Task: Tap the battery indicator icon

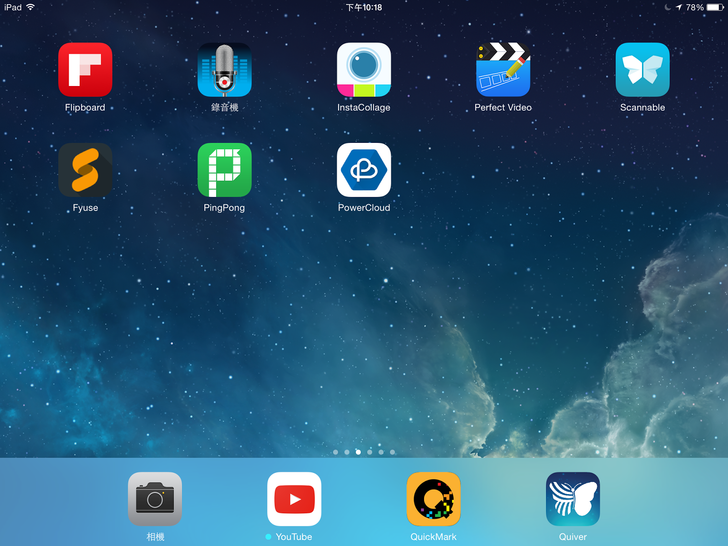Action: [715, 7]
